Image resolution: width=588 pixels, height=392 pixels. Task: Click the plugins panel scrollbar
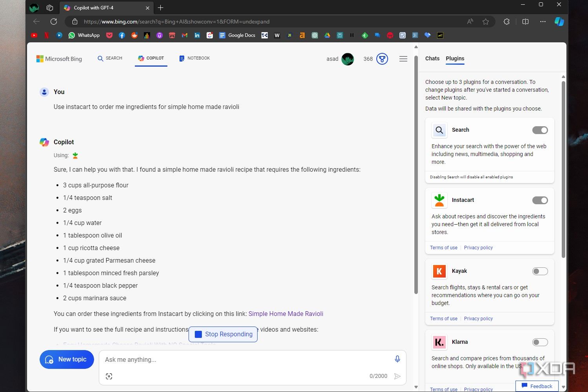(563, 169)
